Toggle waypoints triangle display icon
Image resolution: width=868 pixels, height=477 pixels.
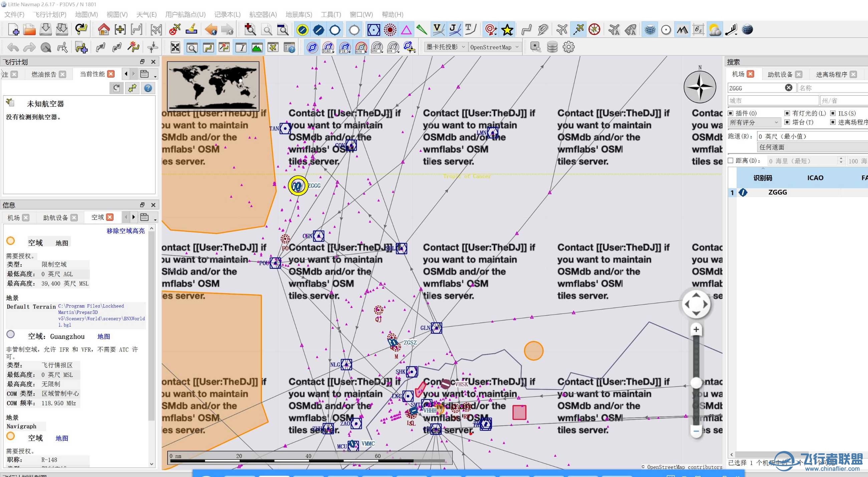coord(406,30)
